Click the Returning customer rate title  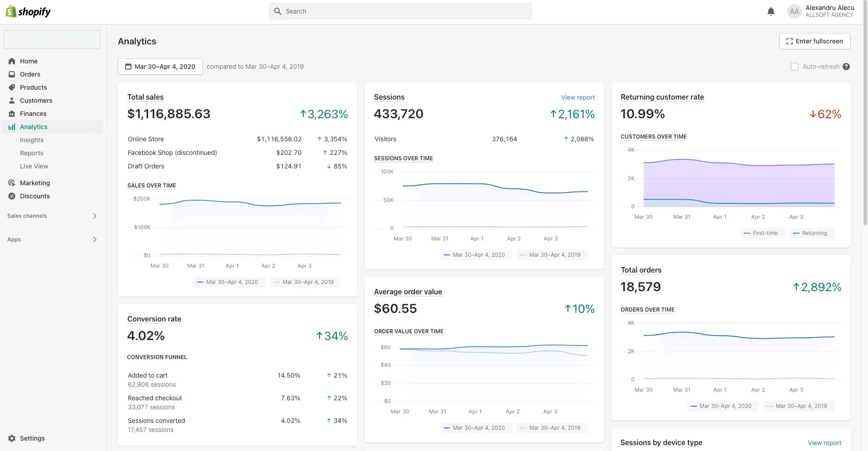click(662, 97)
